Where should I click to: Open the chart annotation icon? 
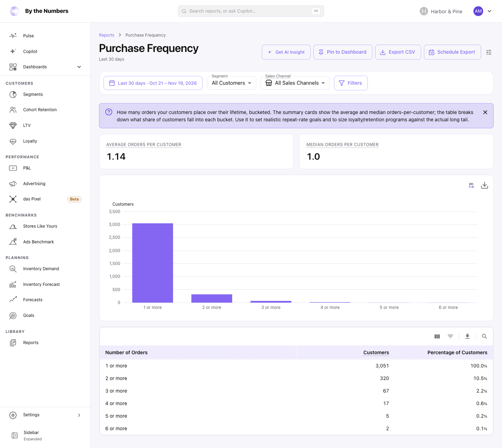[471, 185]
